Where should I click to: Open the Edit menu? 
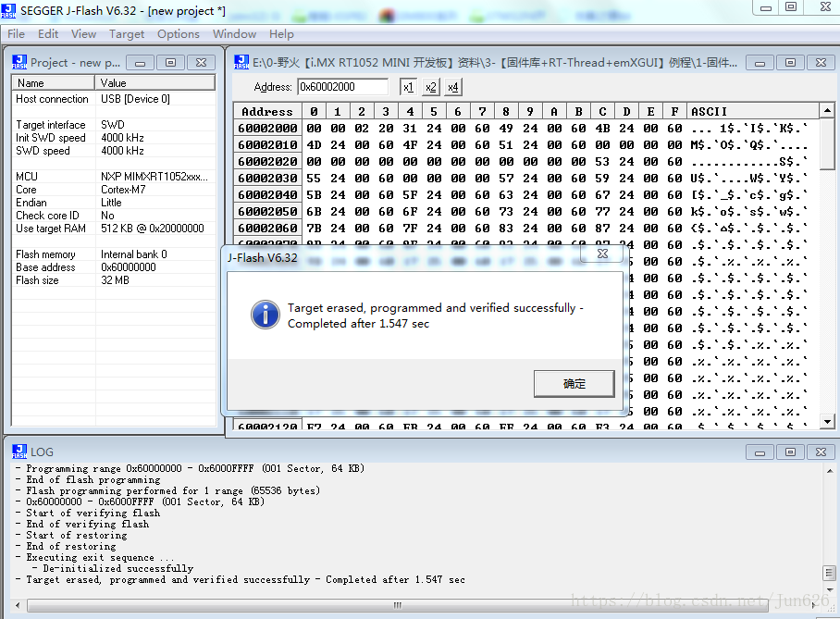tap(48, 33)
